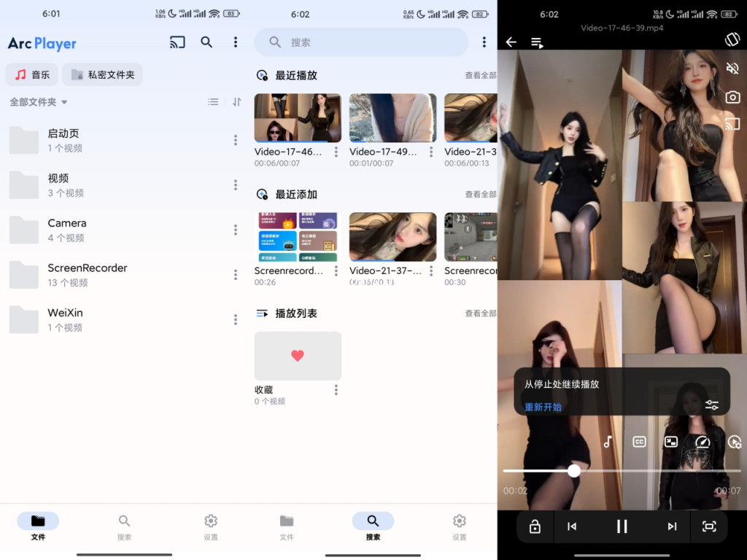The width and height of the screenshot is (747, 560).
Task: Click the video progress slider thumb
Action: point(574,471)
